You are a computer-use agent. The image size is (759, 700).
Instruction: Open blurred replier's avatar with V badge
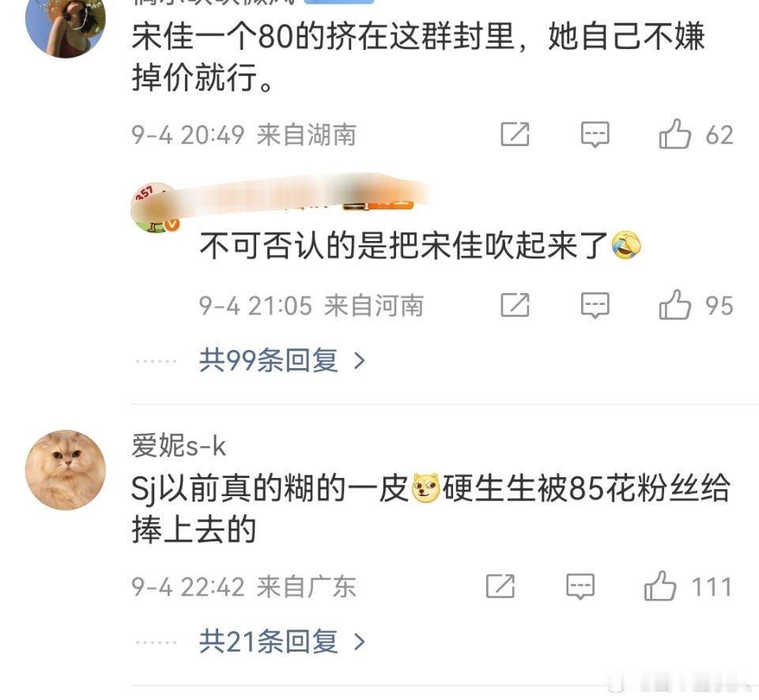click(155, 208)
